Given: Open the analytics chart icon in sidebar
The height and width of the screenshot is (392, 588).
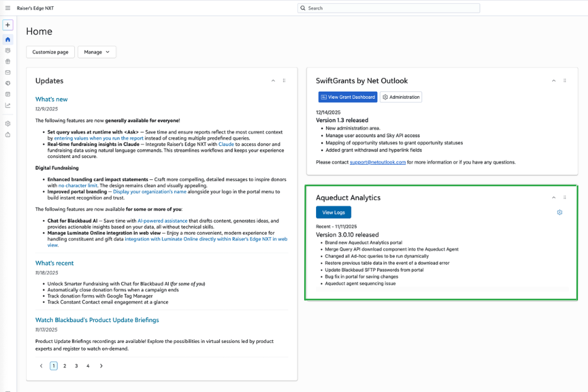Looking at the screenshot, I should [8, 105].
